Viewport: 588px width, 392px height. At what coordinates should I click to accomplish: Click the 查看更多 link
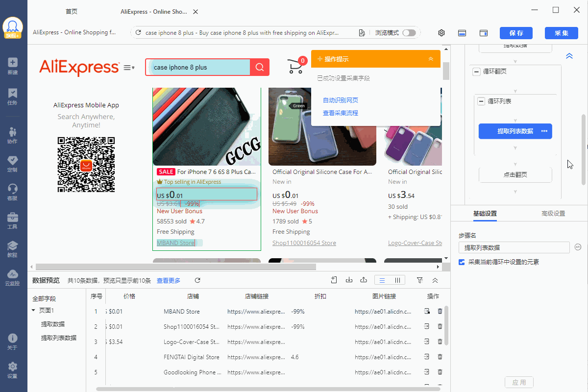tap(169, 280)
